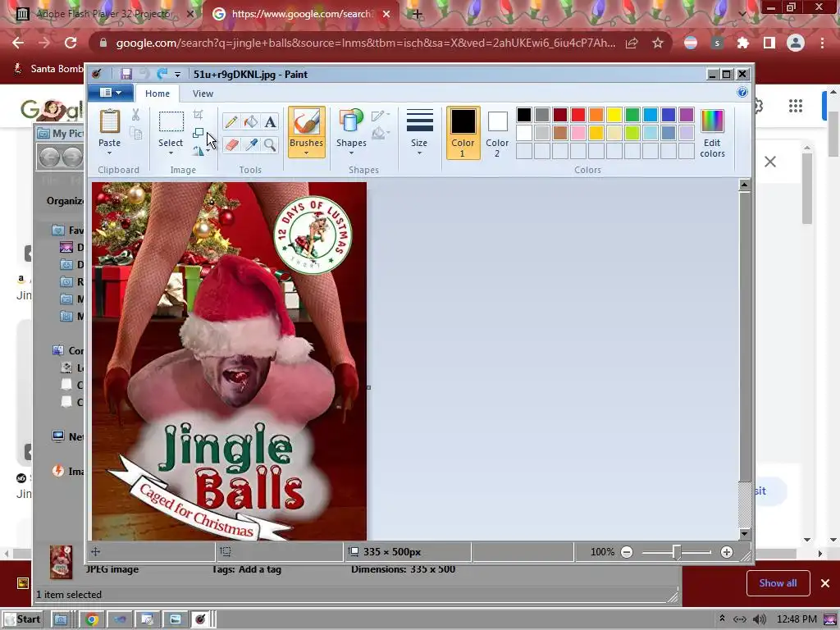This screenshot has width=840, height=630.
Task: Open Chrome extensions puzzle icon
Action: pos(742,43)
